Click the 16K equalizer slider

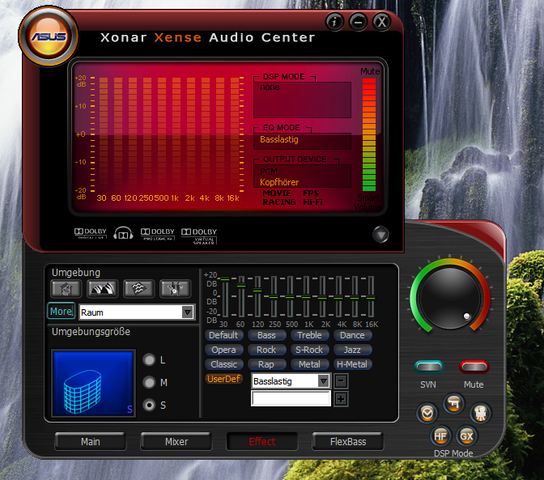371,298
